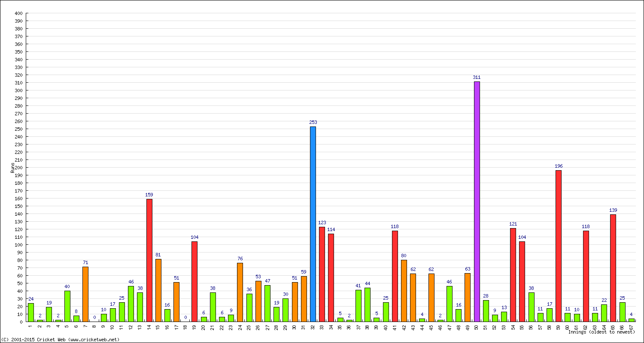Click the green 41-run bar at innings 37
The image size is (644, 343).
coord(358,306)
